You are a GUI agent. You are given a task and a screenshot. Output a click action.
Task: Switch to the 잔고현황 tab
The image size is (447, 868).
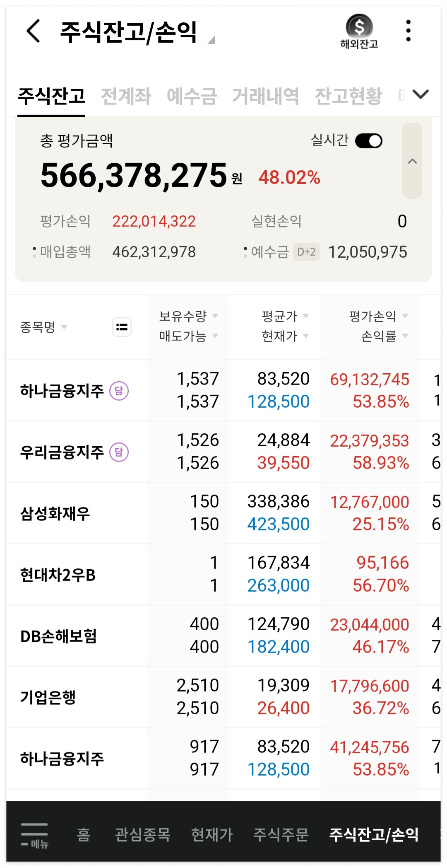tap(348, 96)
